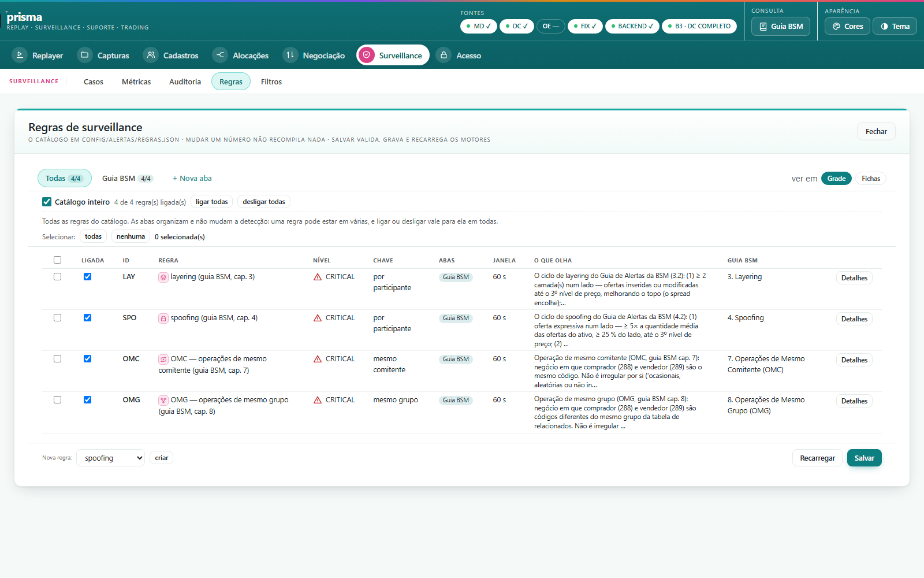Select the LAY row checkbox
The height and width of the screenshot is (578, 924).
pyautogui.click(x=57, y=277)
